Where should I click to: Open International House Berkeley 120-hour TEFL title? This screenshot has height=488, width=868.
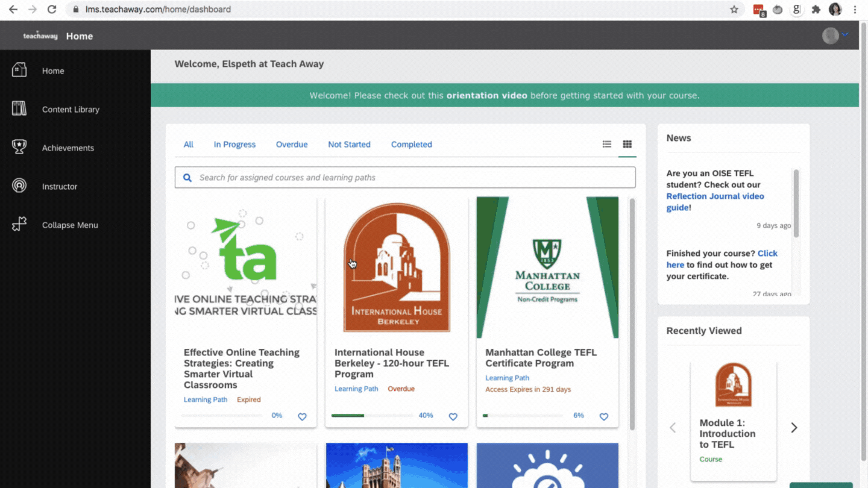pyautogui.click(x=392, y=363)
